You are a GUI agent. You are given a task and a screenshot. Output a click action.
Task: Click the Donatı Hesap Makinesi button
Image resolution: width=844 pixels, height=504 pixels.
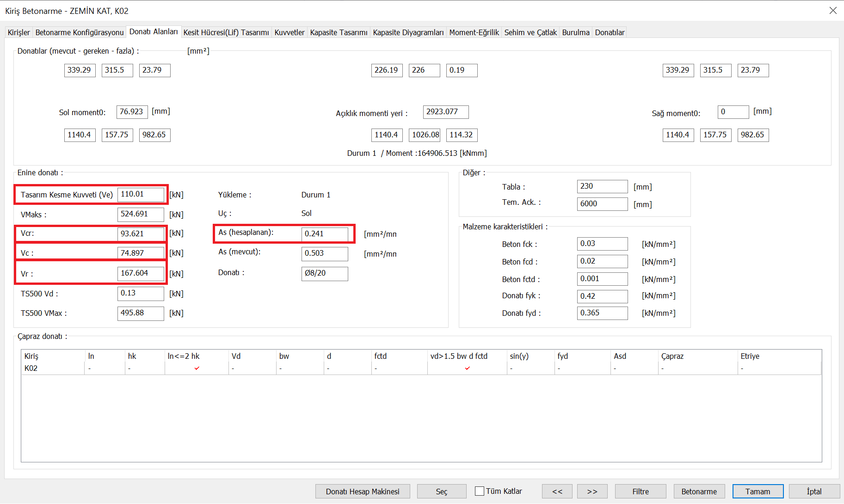click(x=362, y=492)
